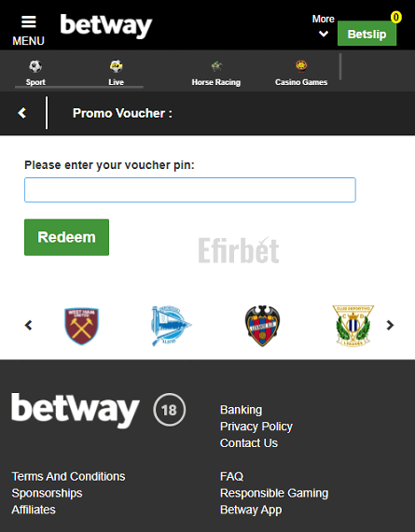
Task: Select the Leganes club crest
Action: [353, 326]
